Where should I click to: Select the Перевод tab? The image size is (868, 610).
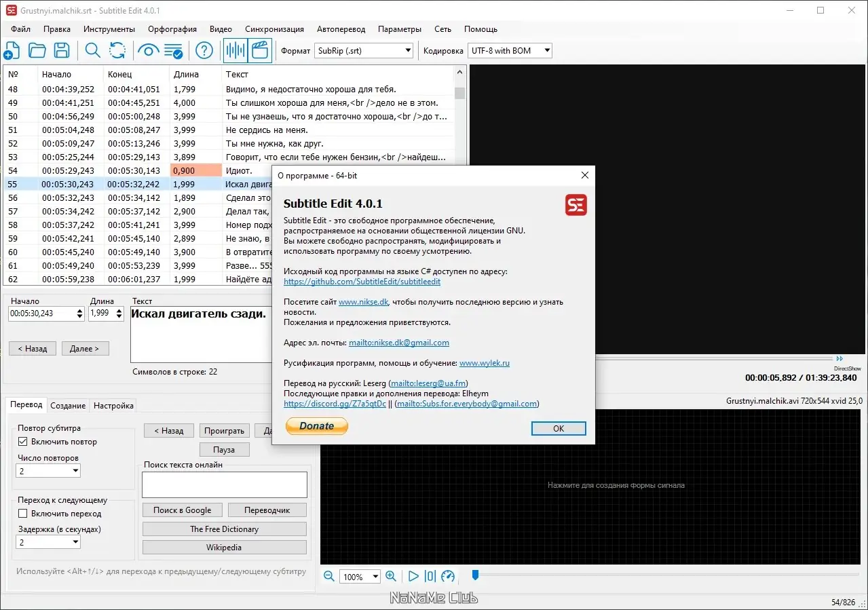(26, 404)
